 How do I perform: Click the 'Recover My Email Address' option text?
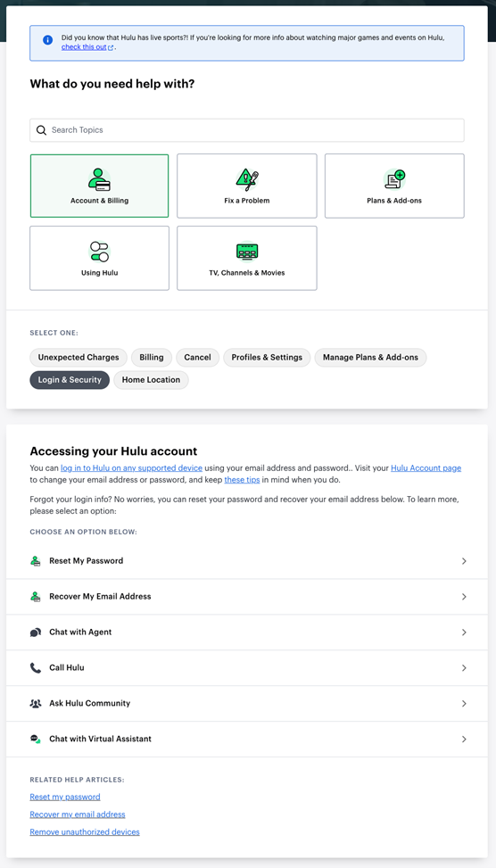[x=100, y=596]
